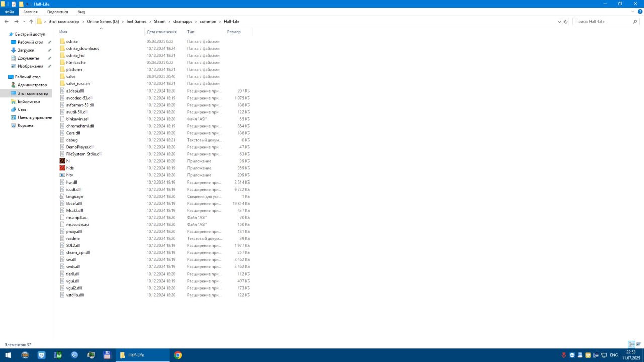Viewport: 644px width, 362px height.
Task: Open recent locations dropdown next to navigation arrows
Action: pos(24,22)
